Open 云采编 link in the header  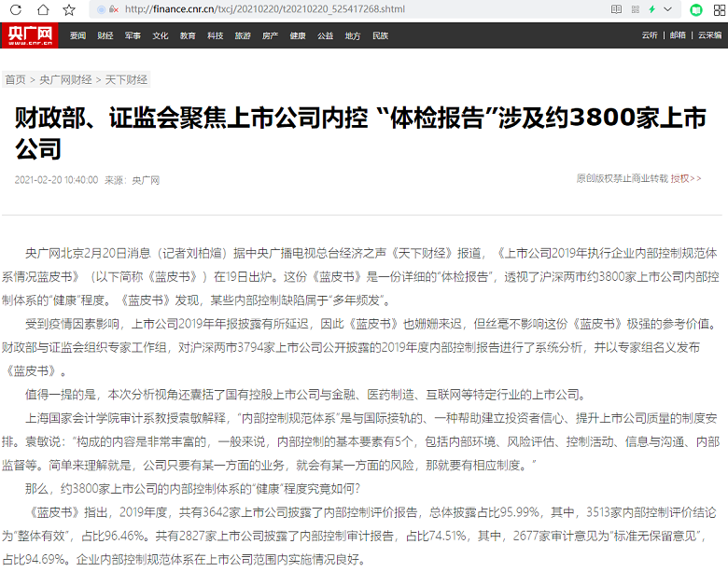[709, 36]
